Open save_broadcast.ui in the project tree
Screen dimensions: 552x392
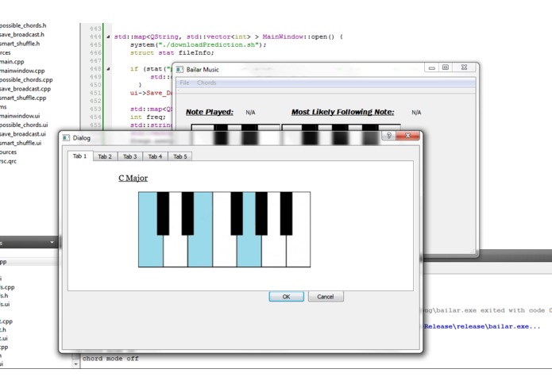(x=23, y=134)
